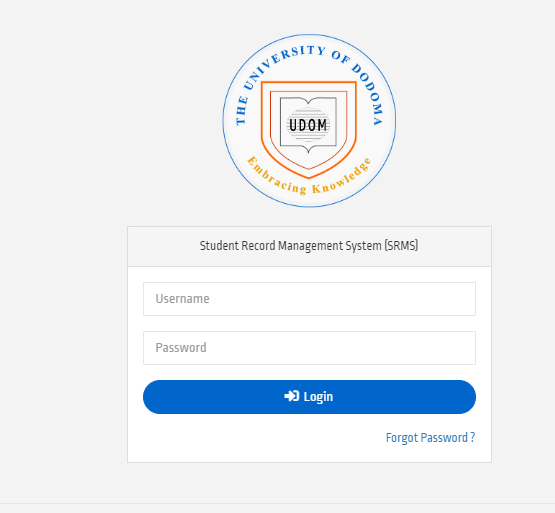The width and height of the screenshot is (555, 513).
Task: Click the Student Record Management System (SRMS) heading
Action: (x=309, y=246)
